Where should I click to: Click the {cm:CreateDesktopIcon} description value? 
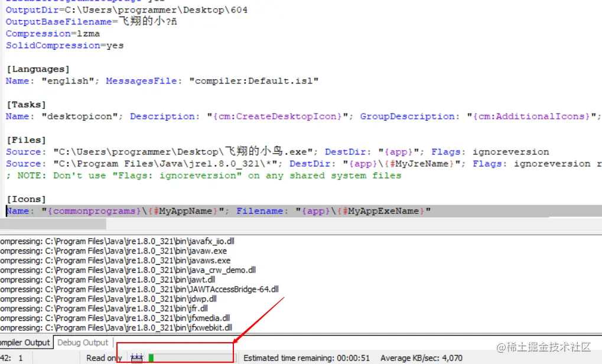pyautogui.click(x=277, y=116)
